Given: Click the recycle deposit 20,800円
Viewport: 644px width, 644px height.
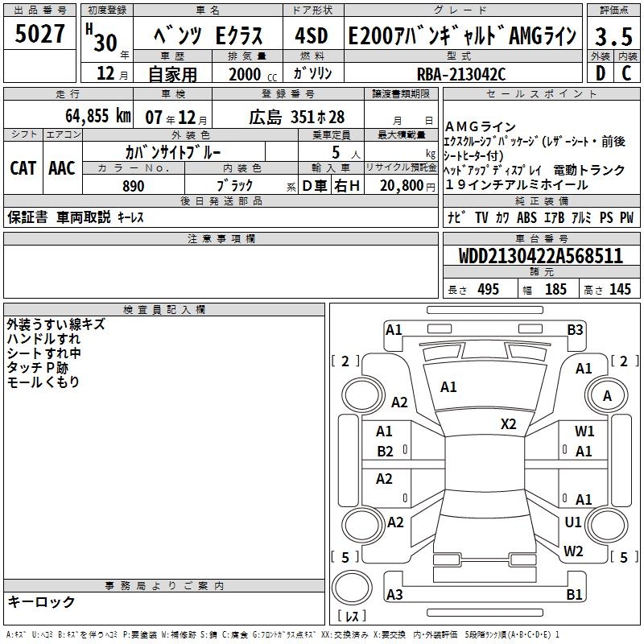Looking at the screenshot, I should (407, 186).
